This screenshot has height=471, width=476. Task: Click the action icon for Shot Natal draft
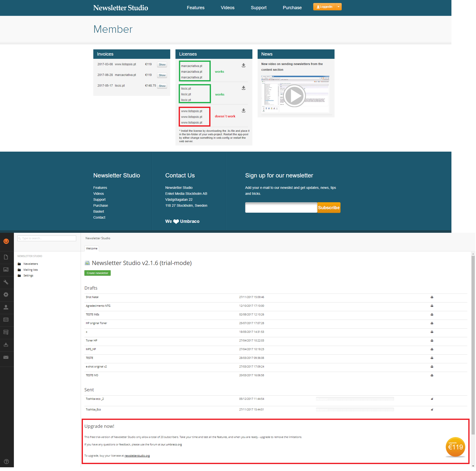coord(432,297)
